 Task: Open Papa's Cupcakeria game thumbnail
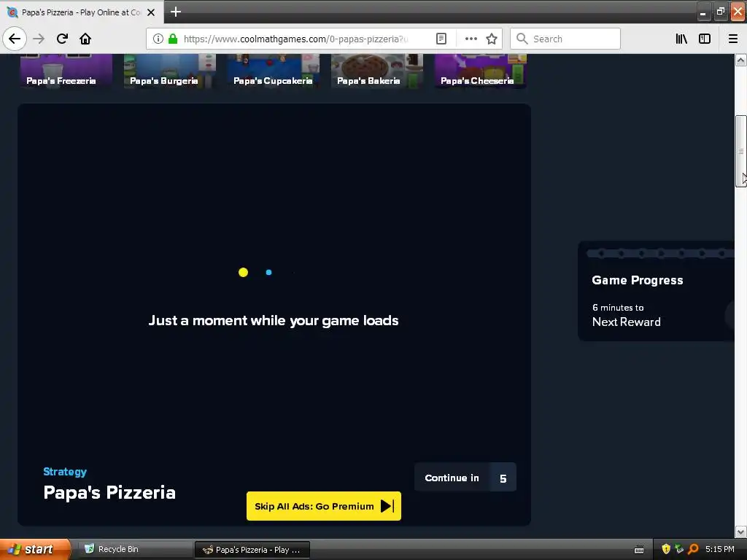pos(274,71)
